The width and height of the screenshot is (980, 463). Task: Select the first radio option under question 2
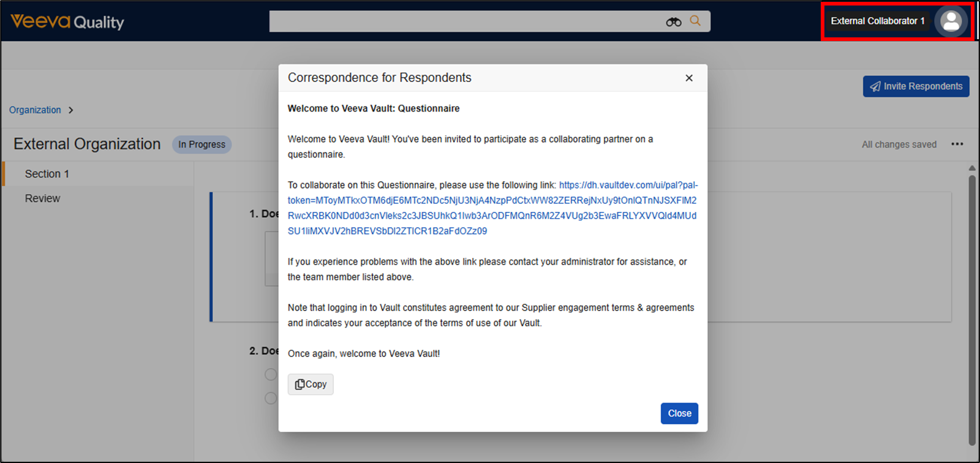point(270,374)
